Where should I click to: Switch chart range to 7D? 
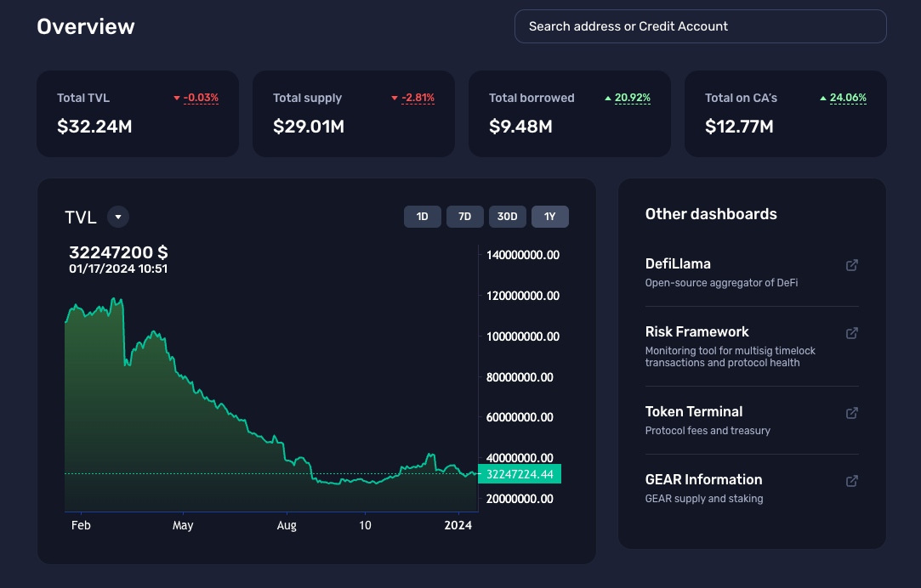[x=464, y=217]
